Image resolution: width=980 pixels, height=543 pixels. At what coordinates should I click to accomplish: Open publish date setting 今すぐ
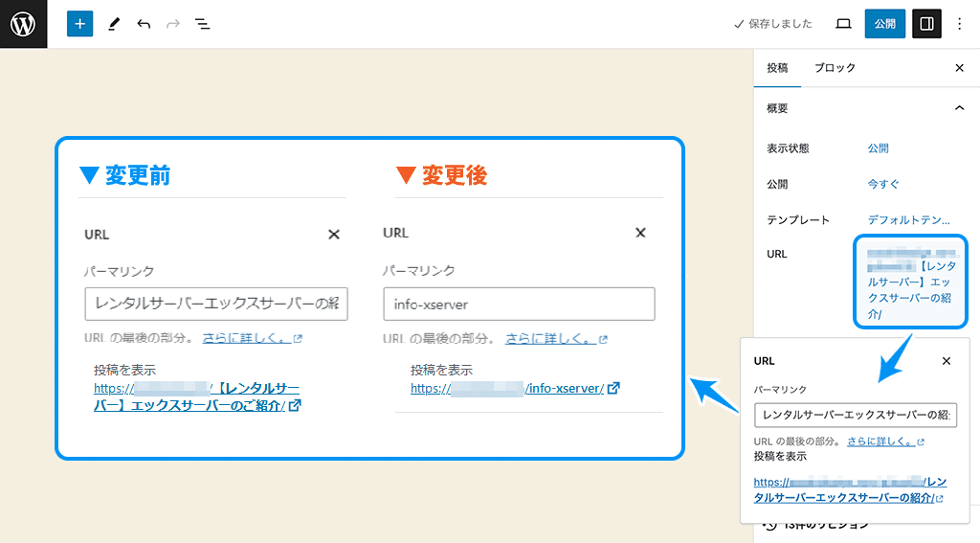tap(883, 184)
